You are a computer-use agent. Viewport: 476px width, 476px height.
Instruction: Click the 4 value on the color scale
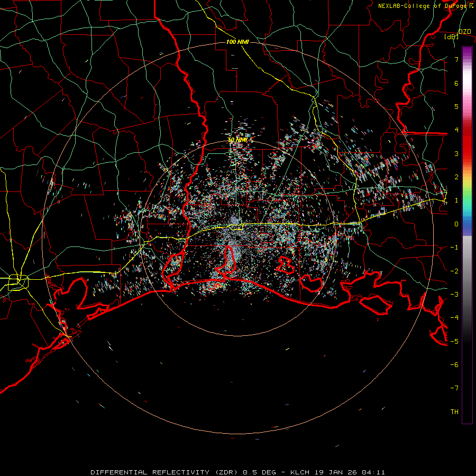tap(456, 130)
